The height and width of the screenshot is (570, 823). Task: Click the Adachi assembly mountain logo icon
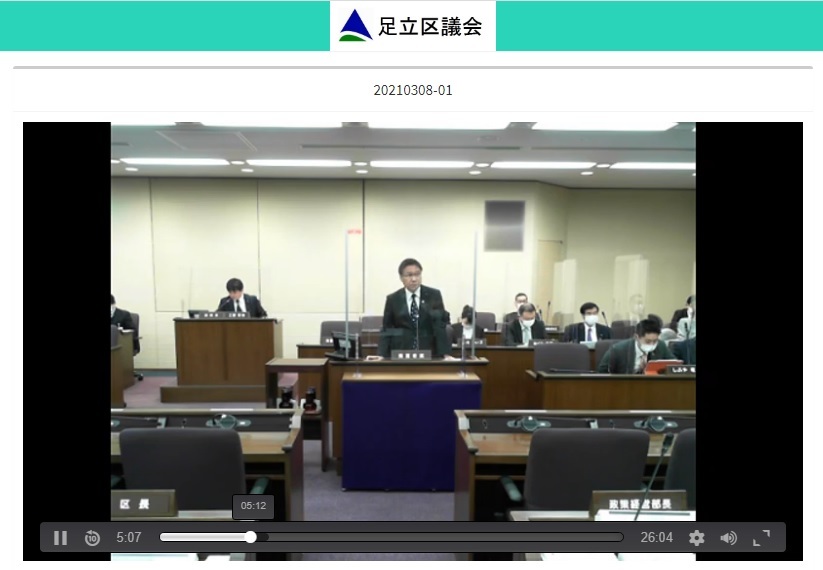355,25
